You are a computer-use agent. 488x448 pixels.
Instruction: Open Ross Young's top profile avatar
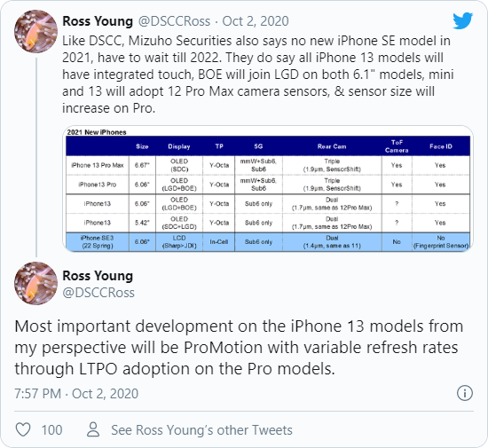tap(35, 31)
